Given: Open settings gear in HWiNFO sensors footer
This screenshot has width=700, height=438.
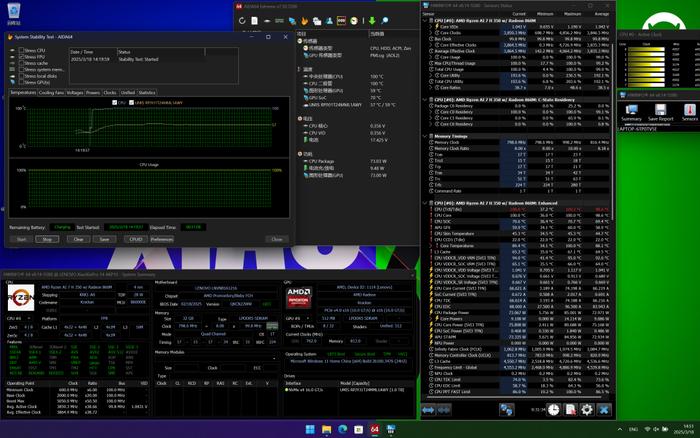Looking at the screenshot, I should pos(587,409).
